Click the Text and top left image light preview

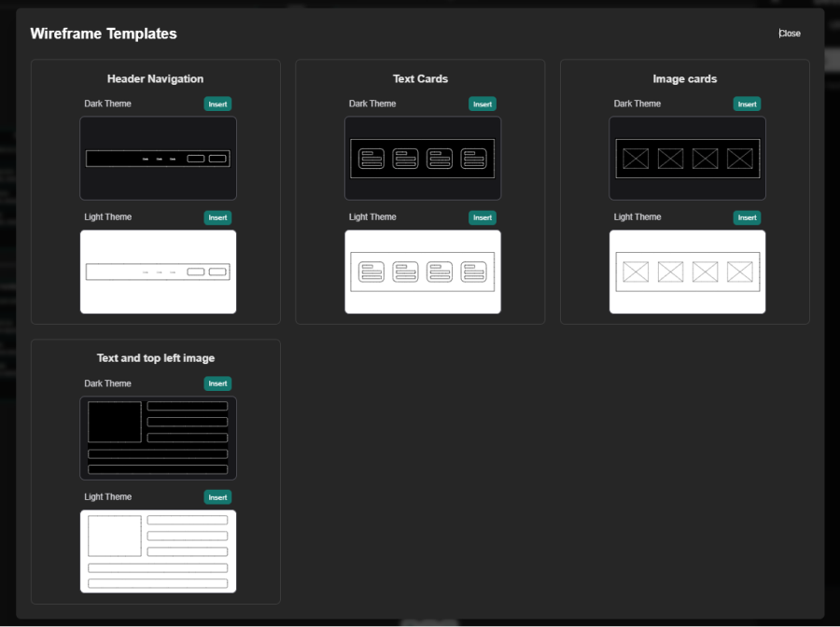tap(158, 551)
